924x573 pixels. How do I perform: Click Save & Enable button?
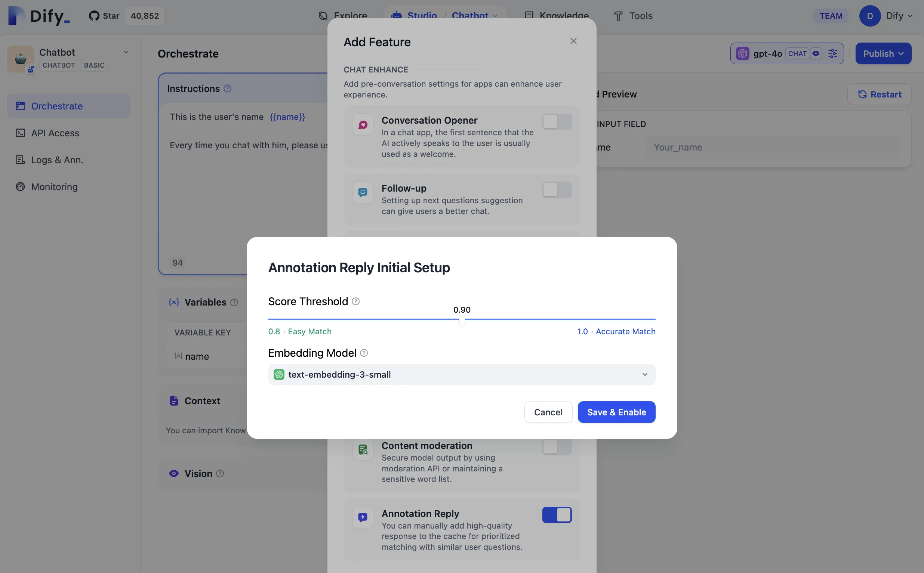616,412
